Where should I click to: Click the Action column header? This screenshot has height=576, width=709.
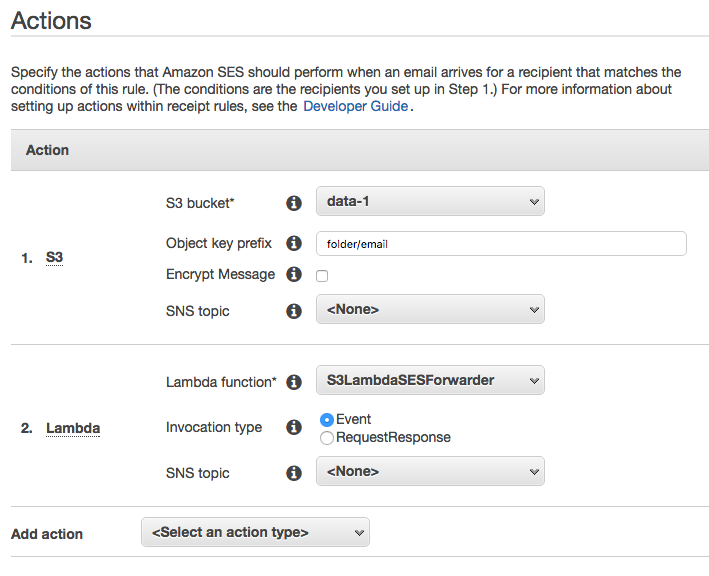point(47,150)
